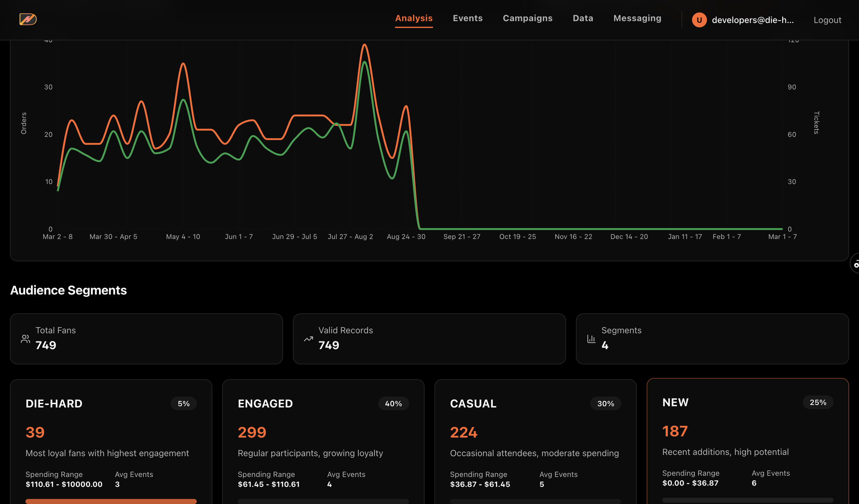Click the Segments bar chart icon
Image resolution: width=859 pixels, height=504 pixels.
pyautogui.click(x=591, y=339)
